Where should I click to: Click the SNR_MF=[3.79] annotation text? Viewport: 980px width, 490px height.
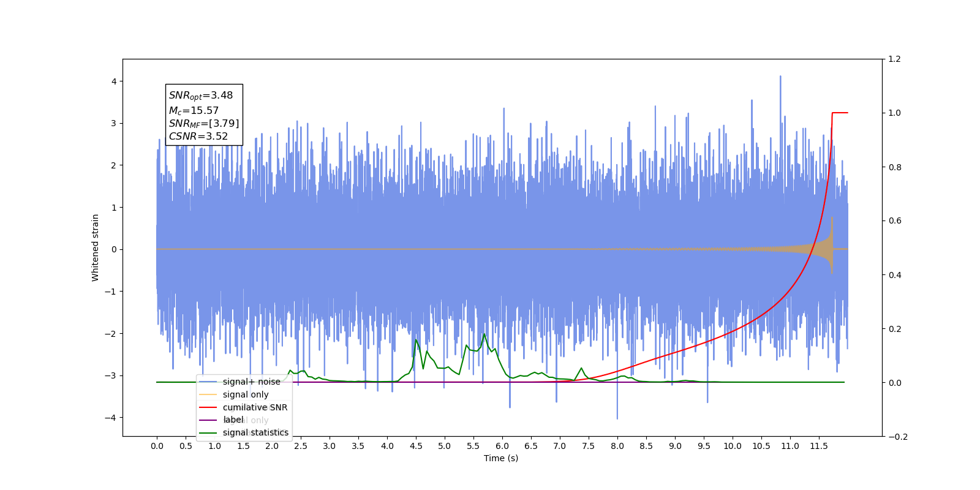[204, 124]
